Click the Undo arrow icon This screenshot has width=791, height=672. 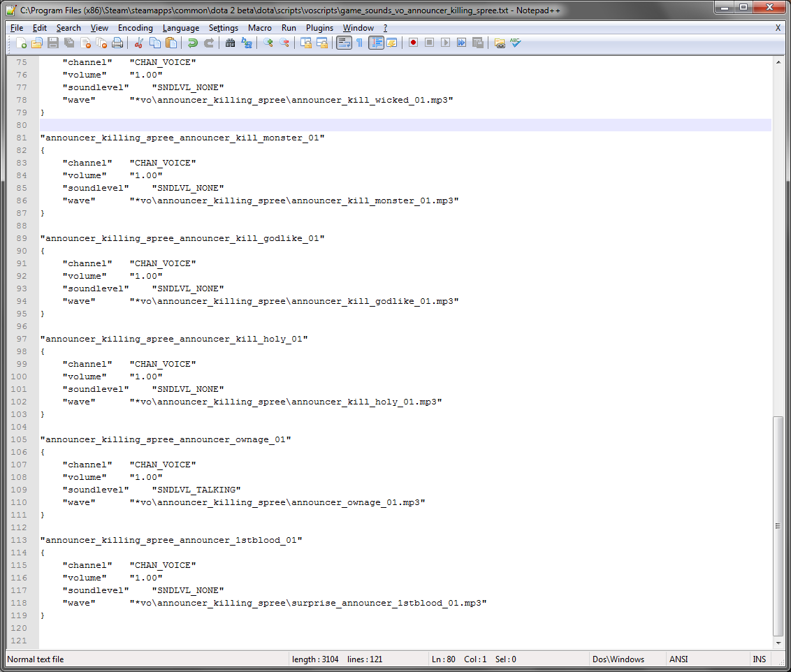pyautogui.click(x=192, y=43)
